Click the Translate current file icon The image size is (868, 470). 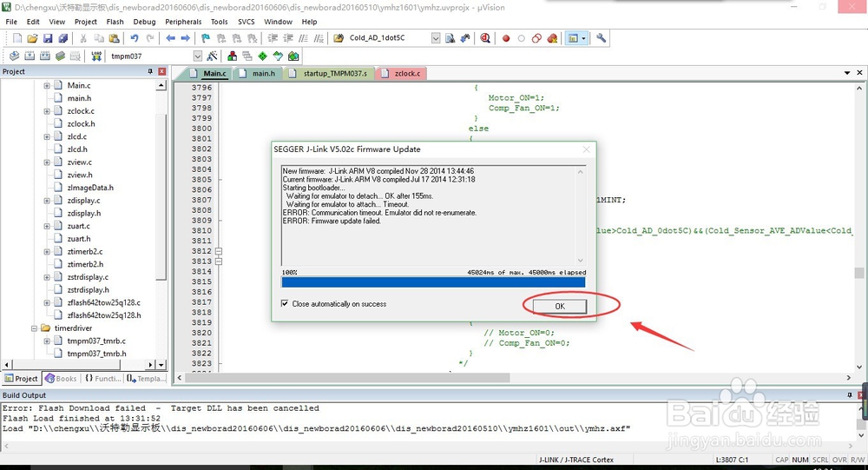[x=15, y=56]
